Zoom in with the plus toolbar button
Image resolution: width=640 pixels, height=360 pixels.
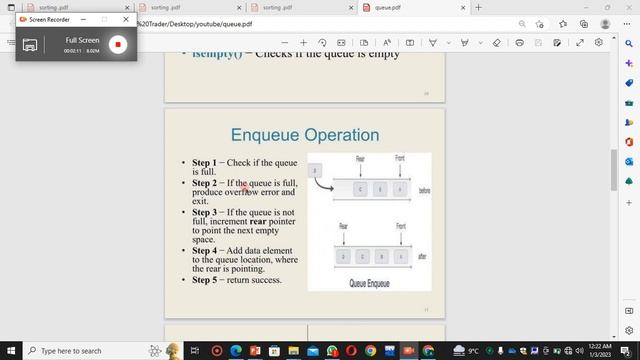click(x=303, y=43)
